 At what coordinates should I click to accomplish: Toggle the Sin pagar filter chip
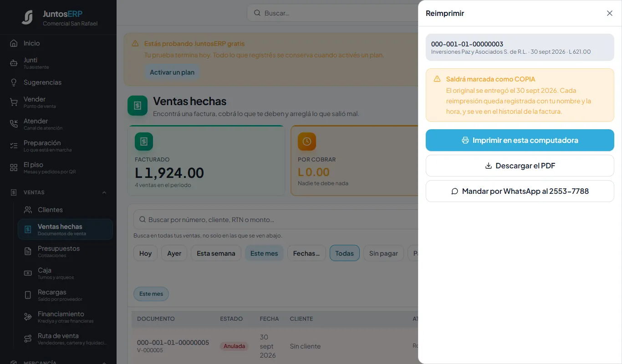[383, 253]
